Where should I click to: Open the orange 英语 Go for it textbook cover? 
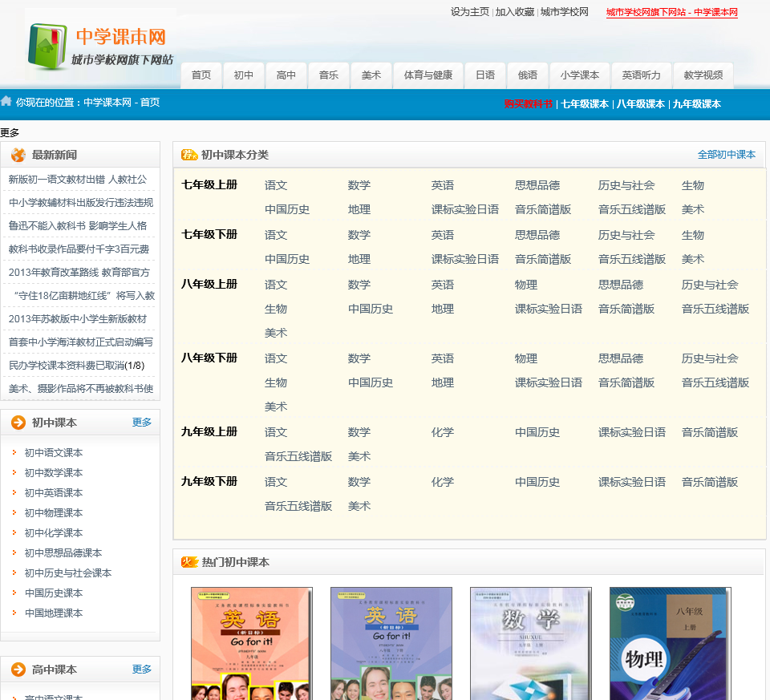251,644
